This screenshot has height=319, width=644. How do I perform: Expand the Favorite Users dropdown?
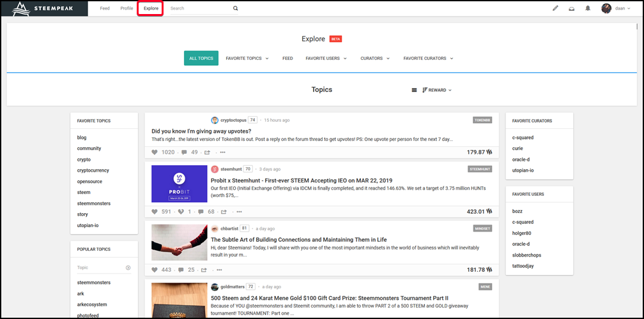pyautogui.click(x=326, y=58)
